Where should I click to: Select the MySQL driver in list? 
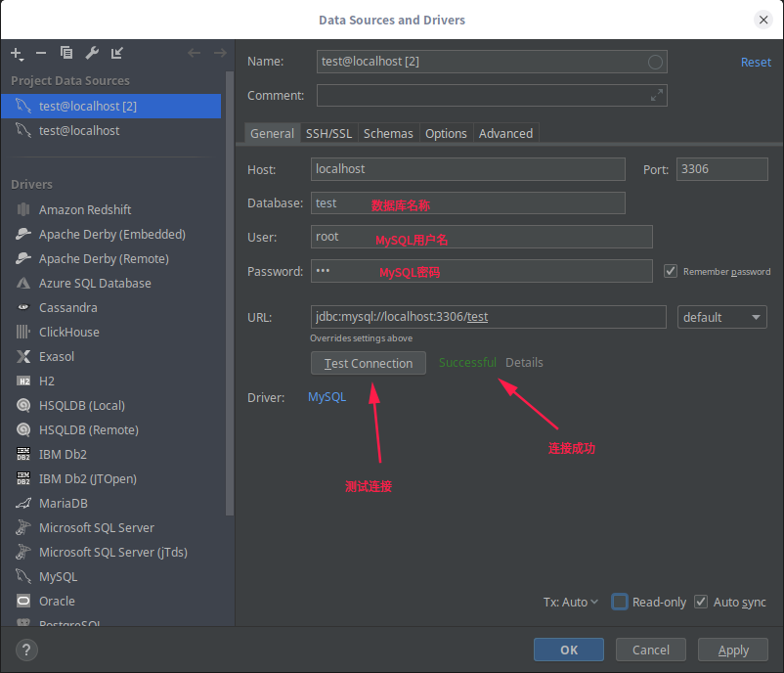click(x=58, y=577)
